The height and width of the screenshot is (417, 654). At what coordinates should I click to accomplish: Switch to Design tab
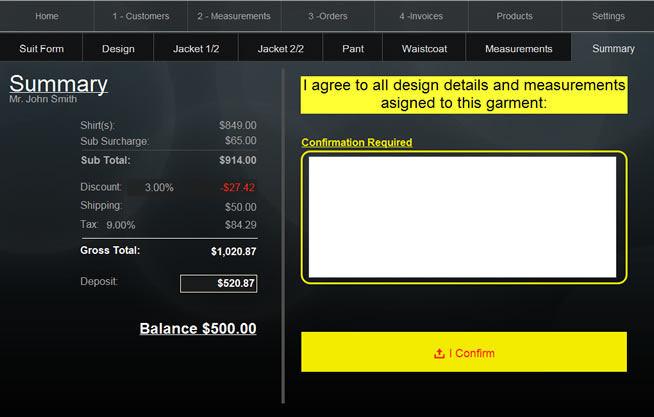click(118, 49)
